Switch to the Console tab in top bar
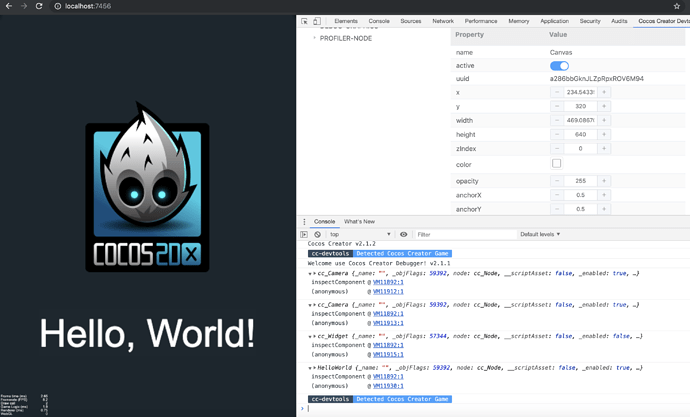Viewport: 690px width, 417px height. click(x=379, y=21)
